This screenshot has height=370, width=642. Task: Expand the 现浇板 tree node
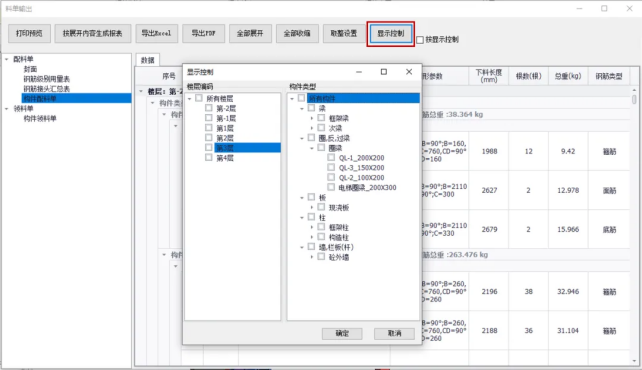pos(312,208)
